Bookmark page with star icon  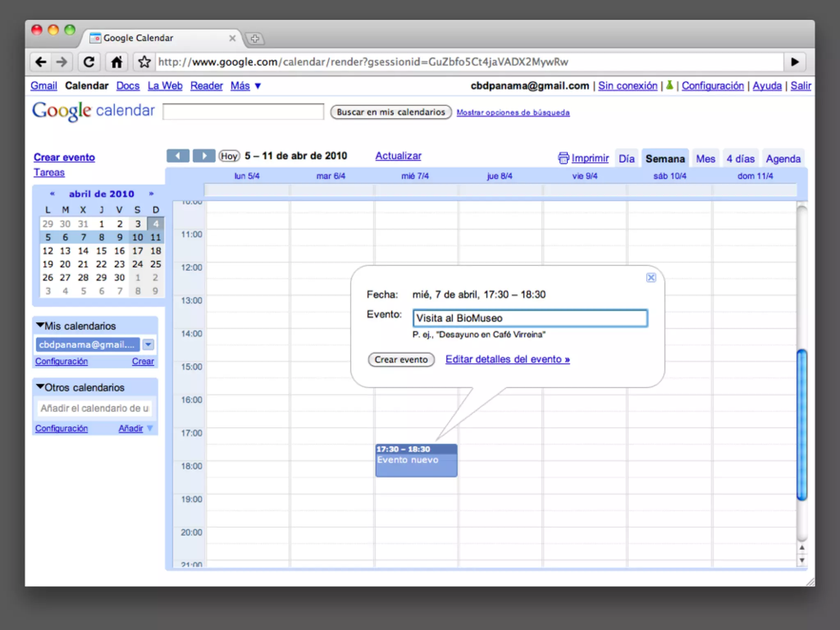pyautogui.click(x=144, y=62)
